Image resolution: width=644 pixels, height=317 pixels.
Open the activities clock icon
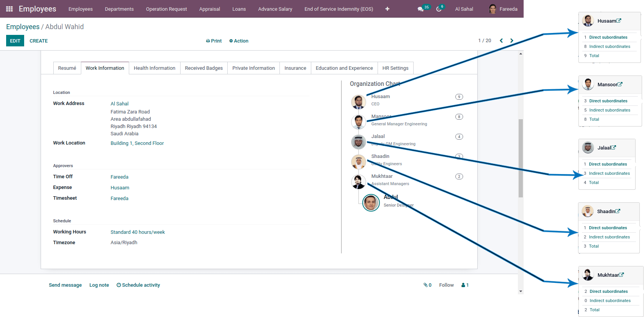[x=440, y=8]
